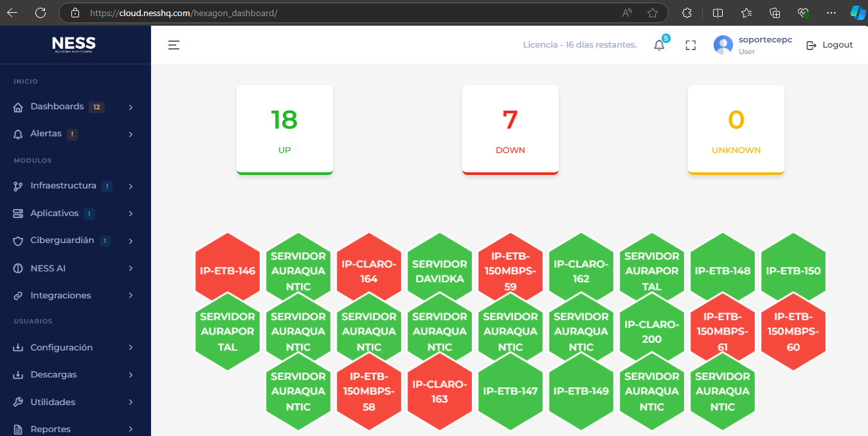Open the Aplicativos sidebar menu
This screenshot has width=868, height=436.
coord(55,213)
